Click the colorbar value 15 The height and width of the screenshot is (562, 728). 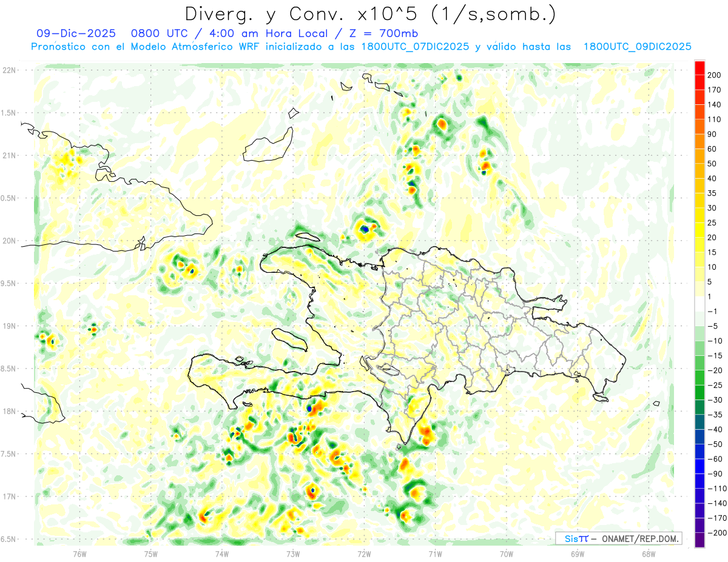click(713, 252)
